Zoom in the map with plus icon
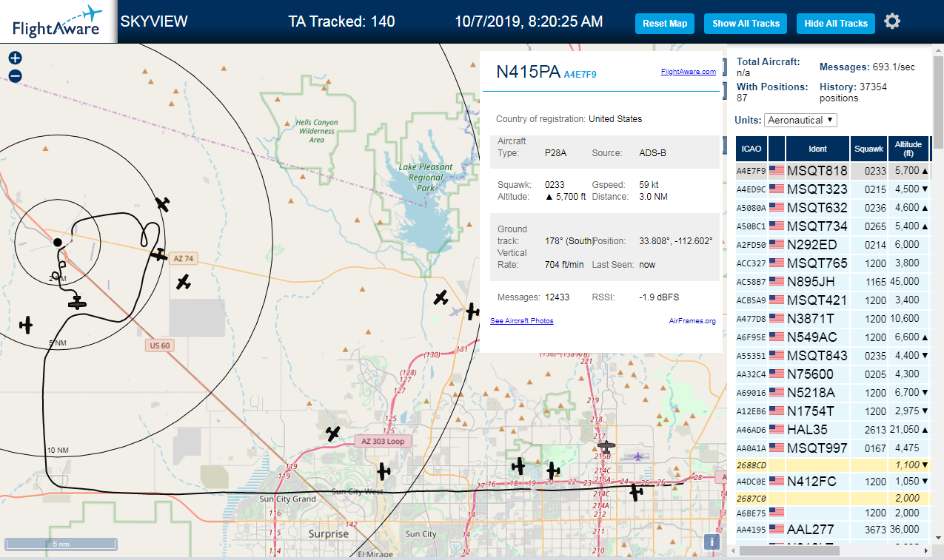Viewport: 944px width, 560px height. pyautogui.click(x=15, y=58)
